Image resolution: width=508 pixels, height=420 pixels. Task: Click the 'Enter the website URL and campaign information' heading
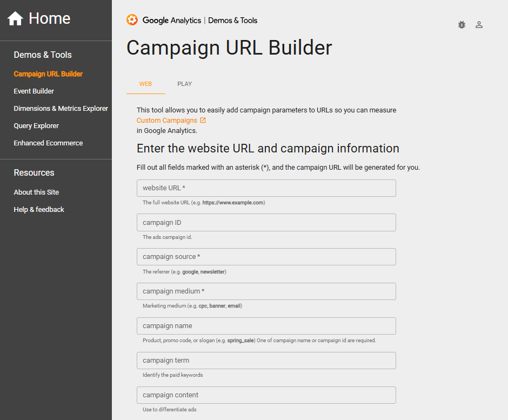click(268, 149)
